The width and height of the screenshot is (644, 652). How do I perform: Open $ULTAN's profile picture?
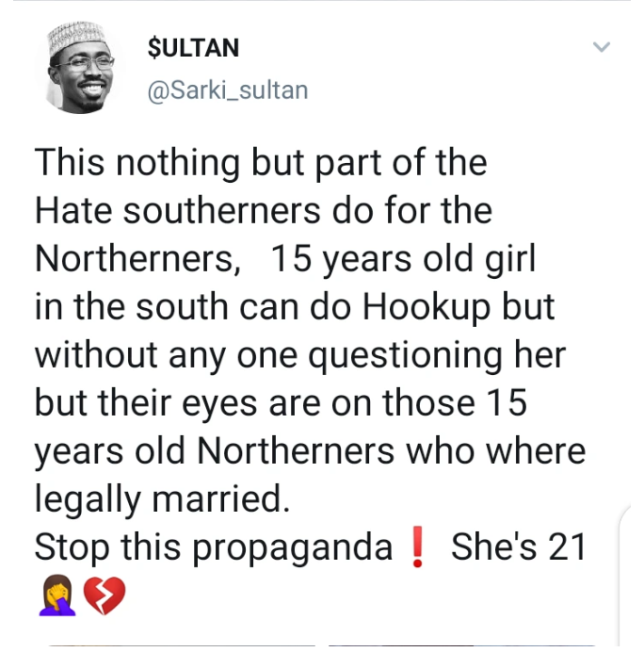[80, 67]
